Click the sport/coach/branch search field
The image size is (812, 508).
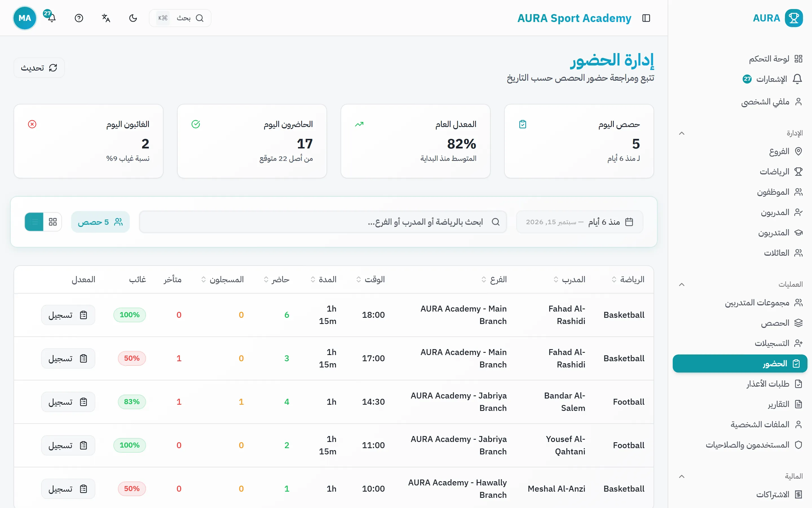[x=323, y=222]
